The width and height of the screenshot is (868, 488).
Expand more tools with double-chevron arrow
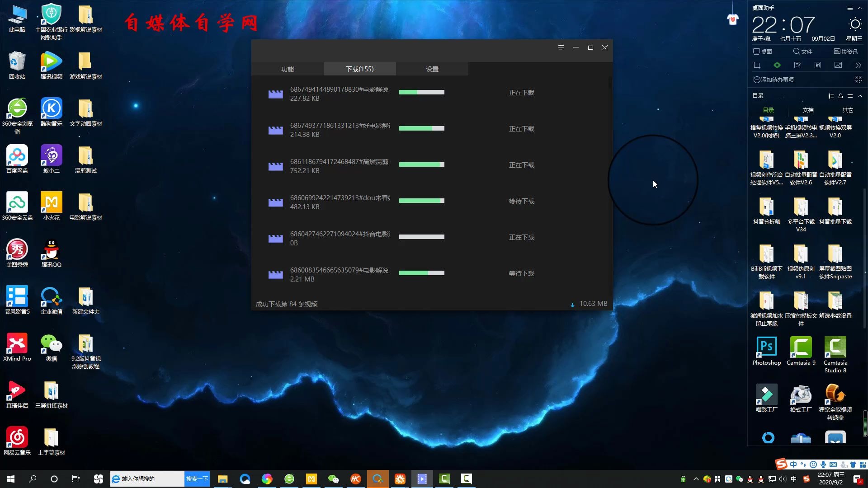858,66
